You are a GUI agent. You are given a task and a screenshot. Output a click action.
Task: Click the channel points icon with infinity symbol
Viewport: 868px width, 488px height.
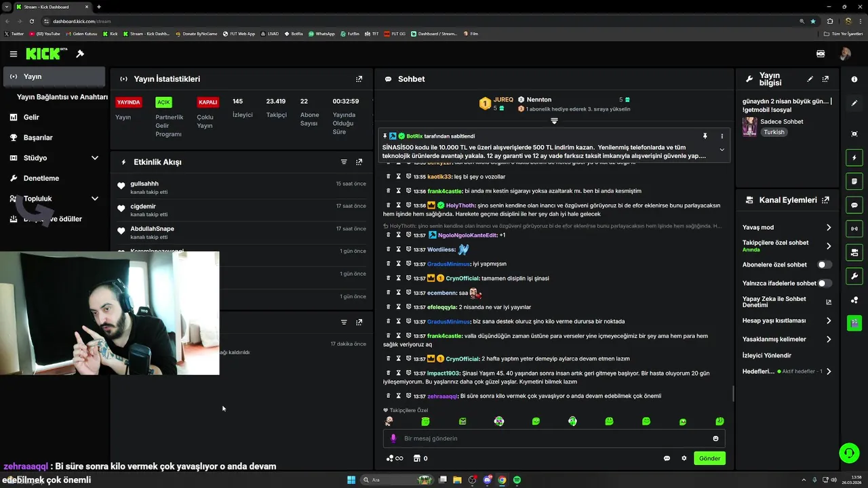[395, 458]
